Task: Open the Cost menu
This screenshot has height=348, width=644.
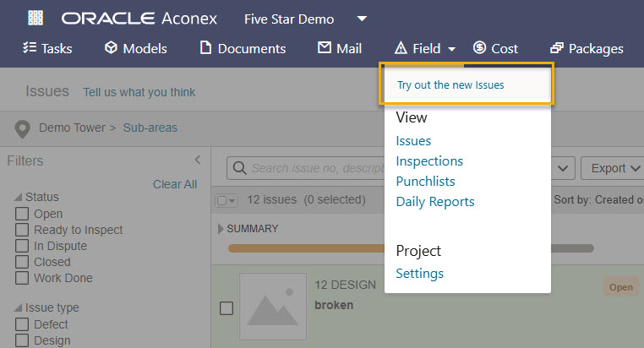Action: pyautogui.click(x=495, y=48)
